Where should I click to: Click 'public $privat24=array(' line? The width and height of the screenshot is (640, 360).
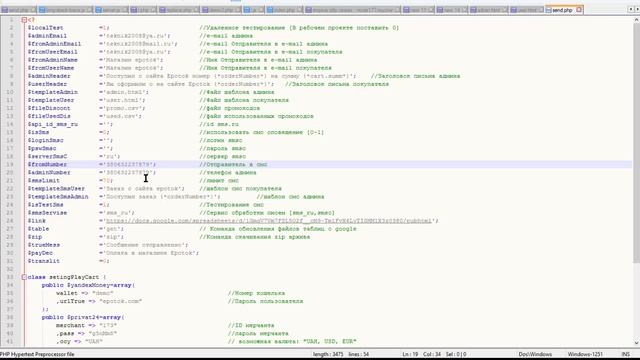click(x=83, y=317)
